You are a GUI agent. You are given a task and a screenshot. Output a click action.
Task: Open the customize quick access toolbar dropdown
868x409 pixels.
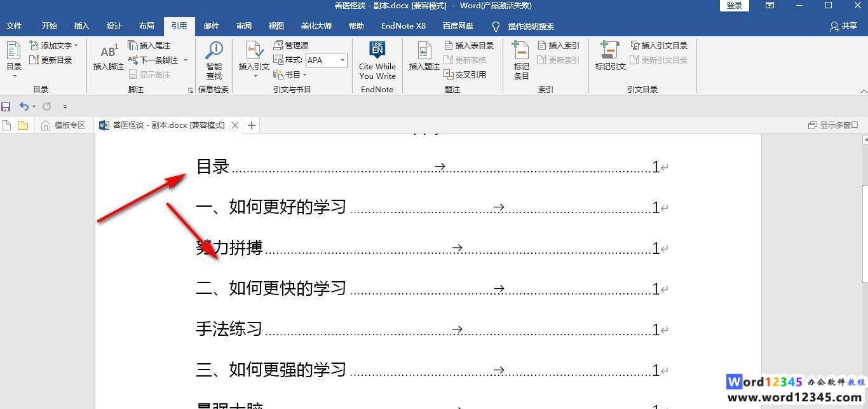pos(65,106)
